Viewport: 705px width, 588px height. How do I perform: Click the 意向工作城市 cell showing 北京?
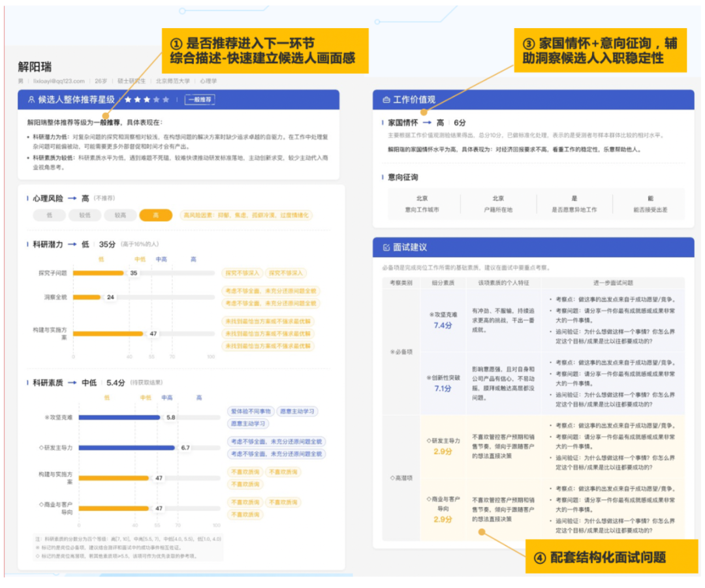coord(422,204)
